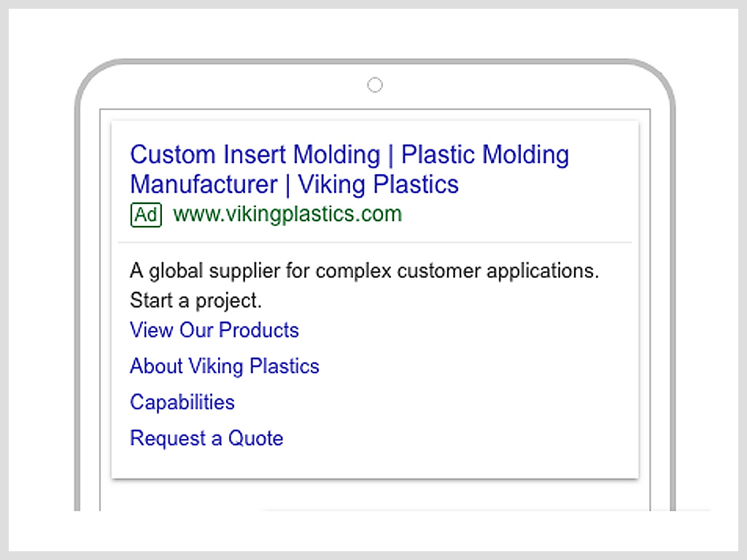Click the Request a Quote sitelink

tap(206, 438)
